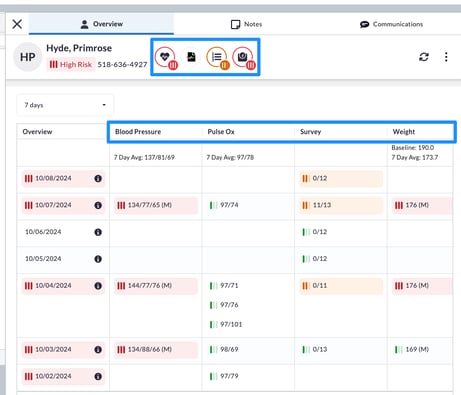Click the Baseline: 190.0 weight text

tap(413, 148)
